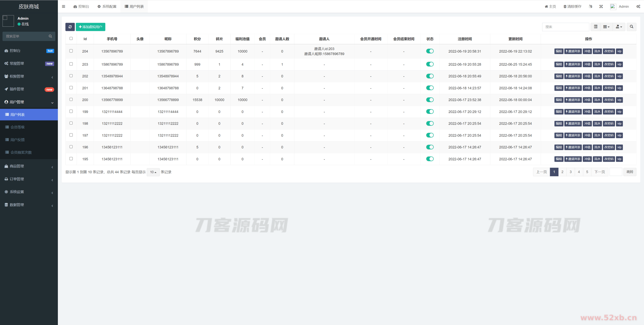This screenshot has width=644, height=325.
Task: Open the gears settings icon at top right
Action: click(638, 7)
